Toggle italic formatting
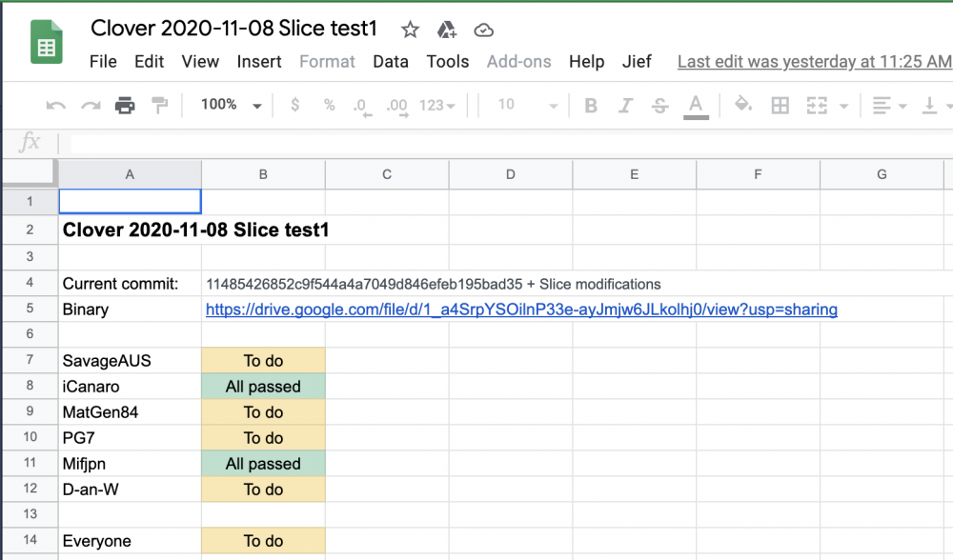 (x=625, y=106)
